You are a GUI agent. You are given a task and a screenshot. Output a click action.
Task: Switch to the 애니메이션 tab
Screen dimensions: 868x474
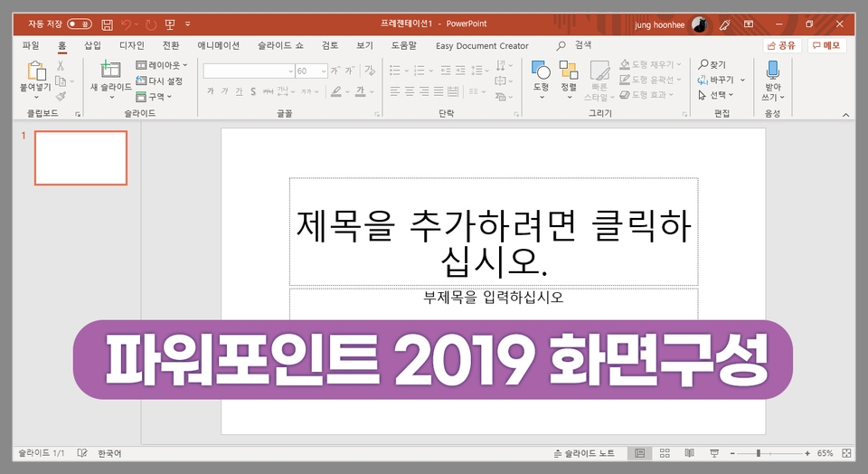pyautogui.click(x=219, y=45)
